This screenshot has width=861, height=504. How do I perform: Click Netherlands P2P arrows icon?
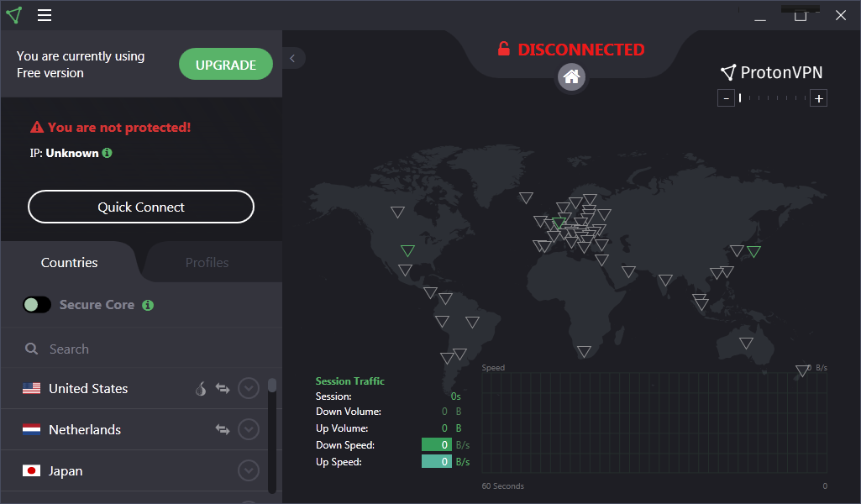[x=223, y=429]
